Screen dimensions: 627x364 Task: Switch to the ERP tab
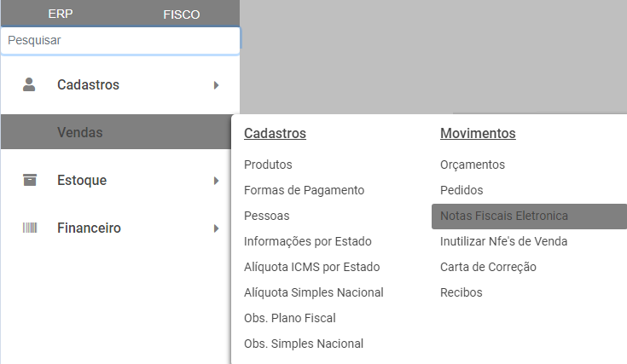click(x=61, y=14)
